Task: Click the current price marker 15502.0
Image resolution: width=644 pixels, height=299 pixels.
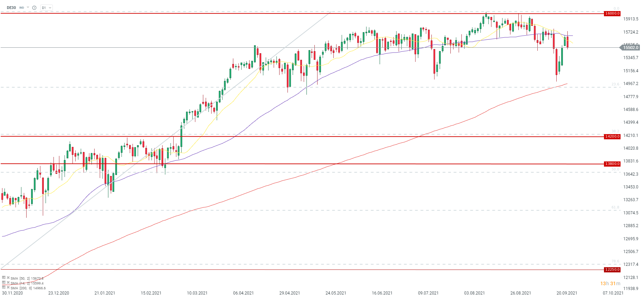Action: click(630, 48)
